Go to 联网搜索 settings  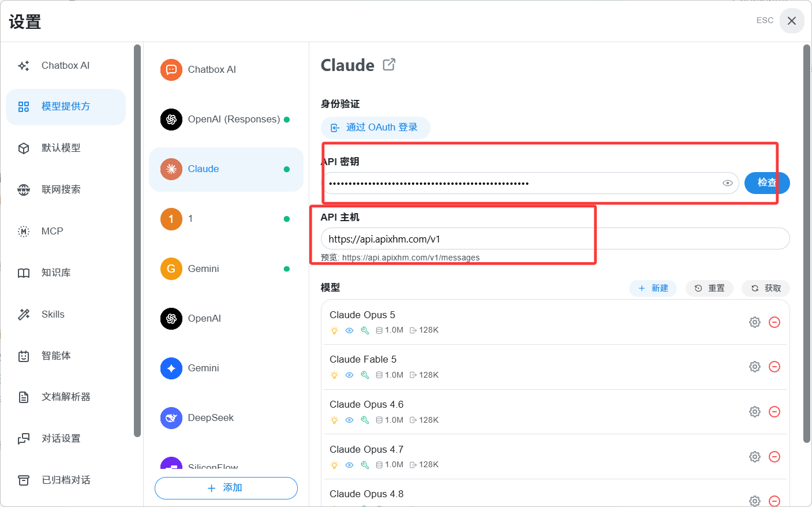pos(66,190)
